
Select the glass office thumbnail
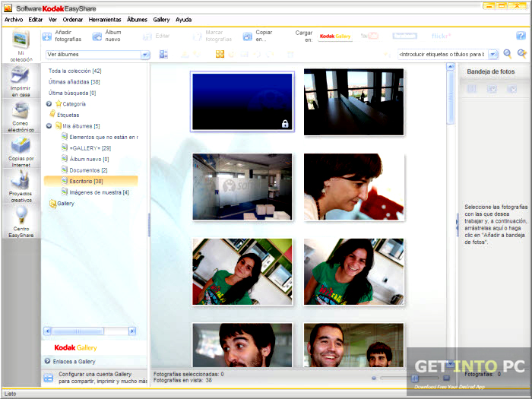click(x=242, y=187)
